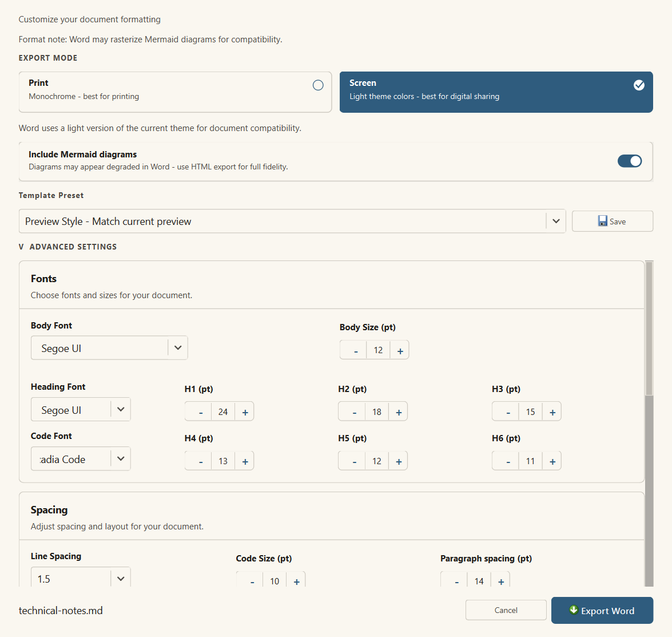
Task: Increase H5 size with plus
Action: pyautogui.click(x=398, y=461)
